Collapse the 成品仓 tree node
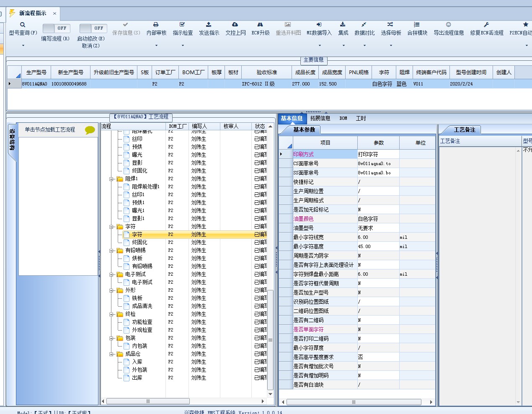Viewport: 532px width, 414px height. point(112,354)
